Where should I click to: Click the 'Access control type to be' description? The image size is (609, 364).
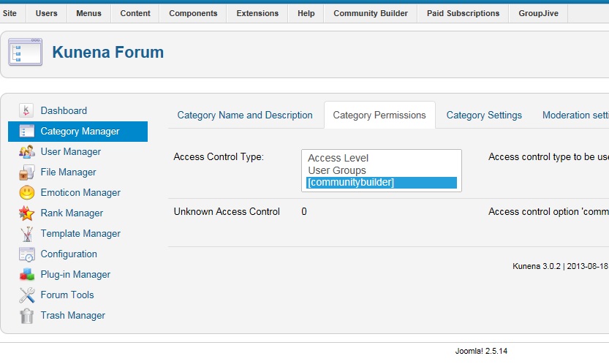548,157
